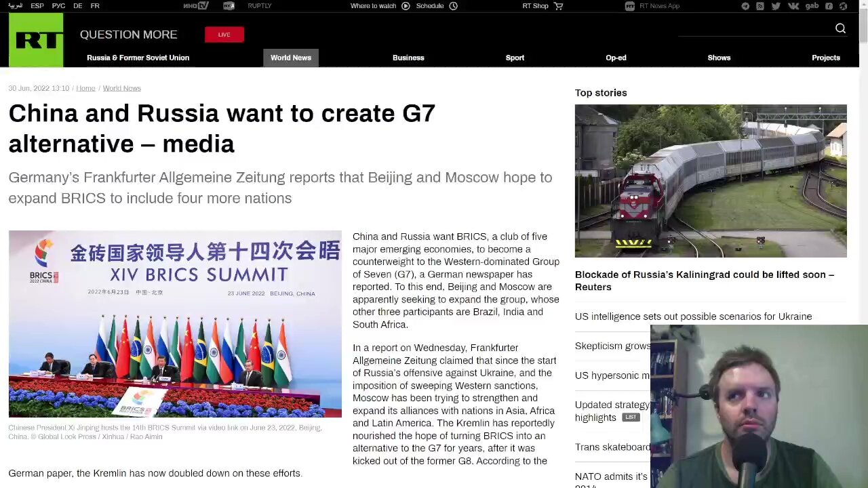Image resolution: width=868 pixels, height=488 pixels.
Task: Open the Trans skateboard story
Action: 612,447
